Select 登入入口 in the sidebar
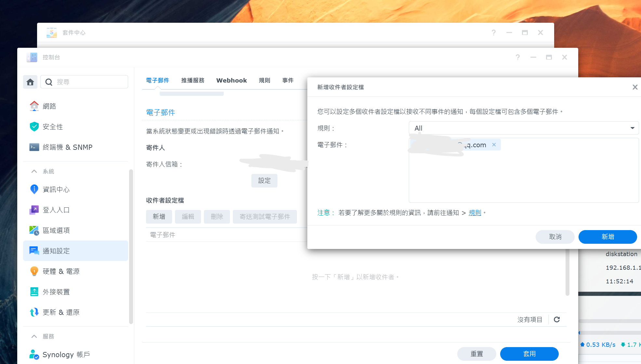 coord(57,210)
